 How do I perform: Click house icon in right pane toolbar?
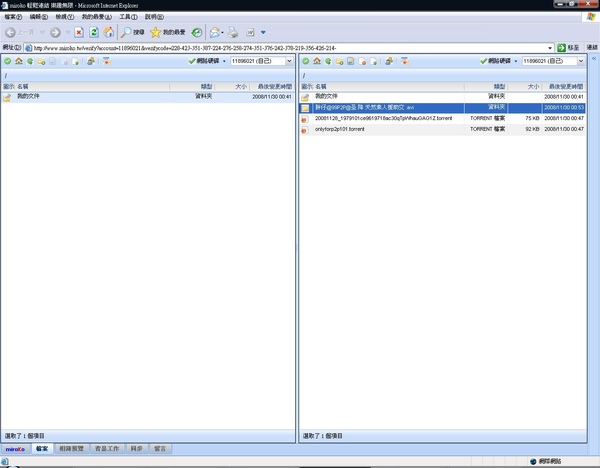pyautogui.click(x=317, y=61)
